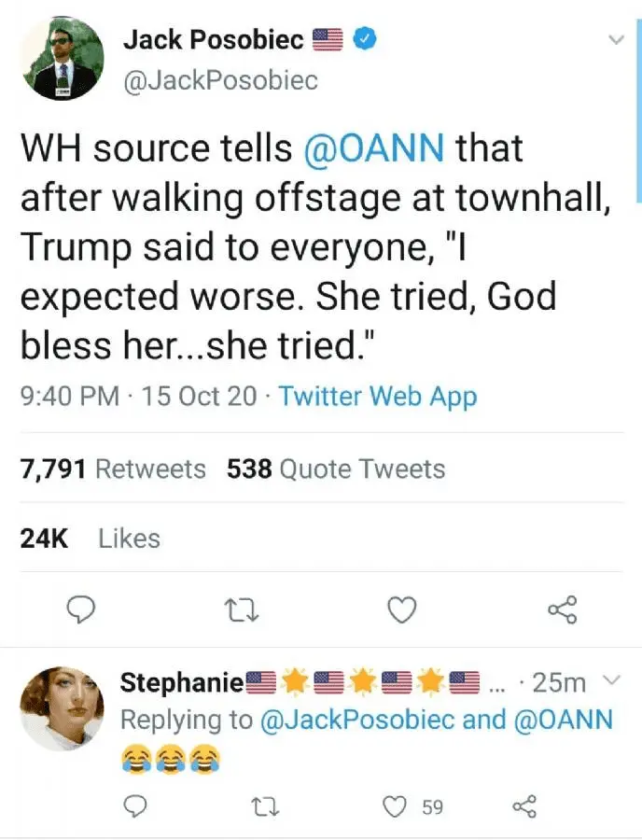The height and width of the screenshot is (840, 642).
Task: Reply to the main tweet
Action: 83,610
